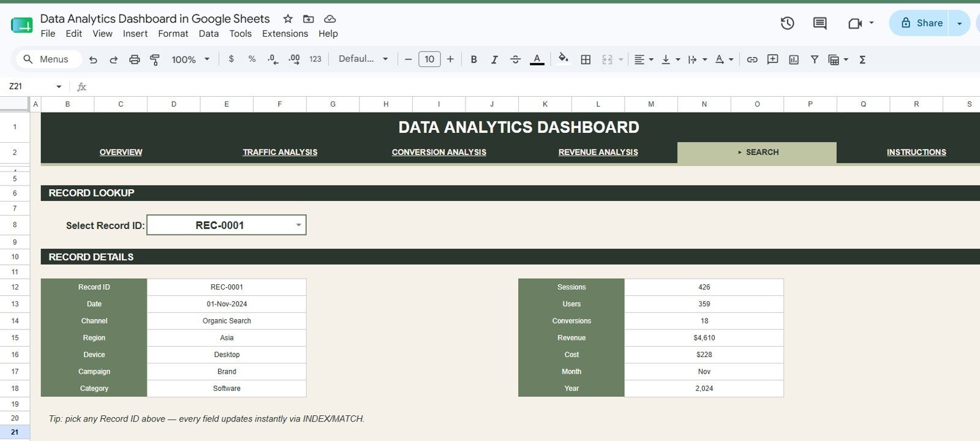Select the active SEARCH tab
The image size is (980, 441).
tap(757, 153)
